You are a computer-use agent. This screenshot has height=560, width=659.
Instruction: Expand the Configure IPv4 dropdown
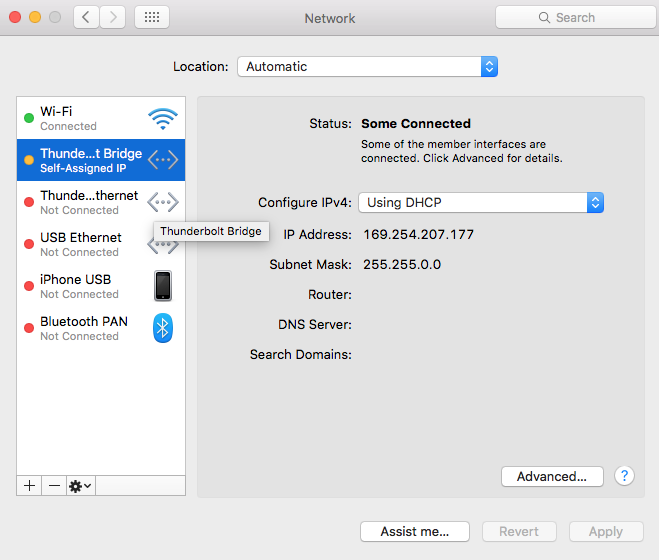tap(481, 202)
